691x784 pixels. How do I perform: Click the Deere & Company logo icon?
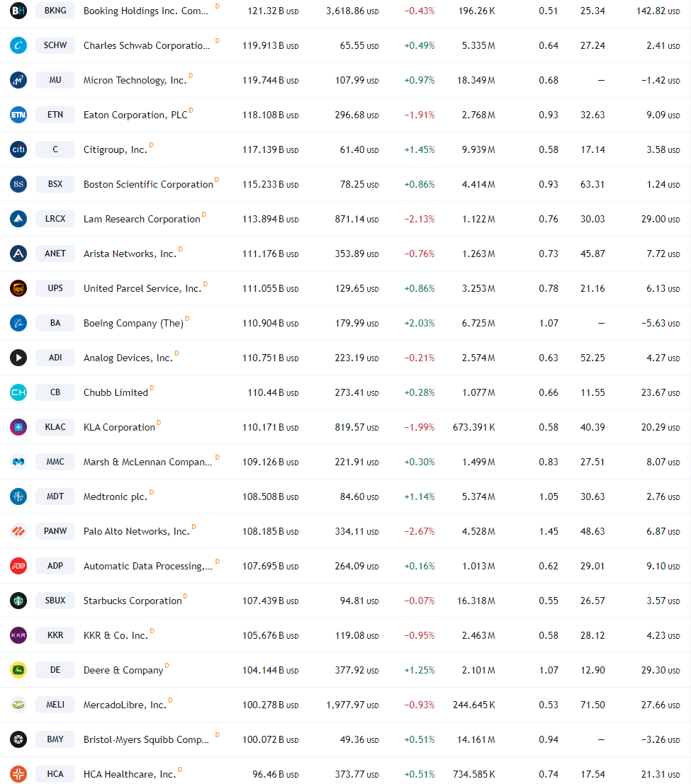point(18,670)
